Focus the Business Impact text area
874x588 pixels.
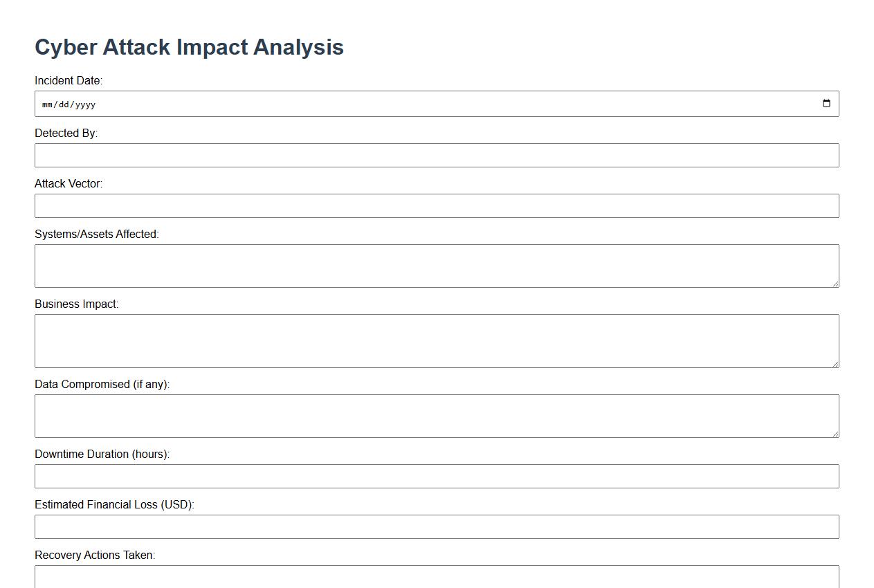pyautogui.click(x=437, y=341)
